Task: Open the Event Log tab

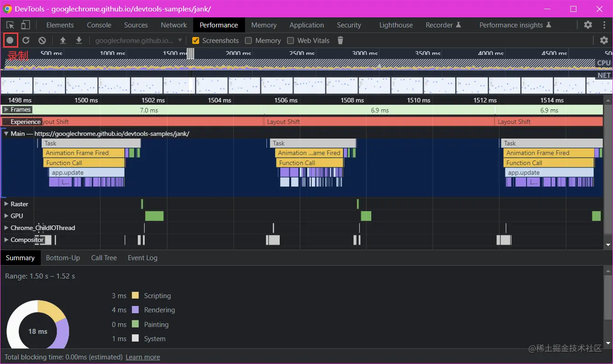Action: click(142, 258)
